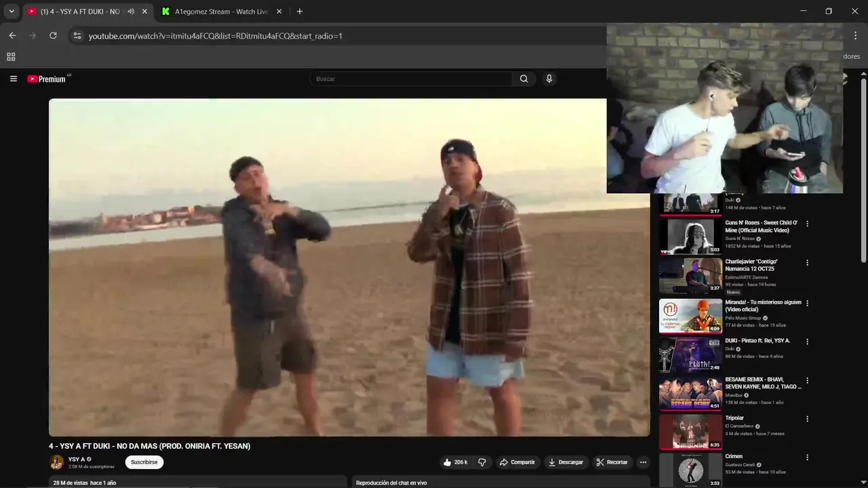Go to YouTube Premium home logo

[x=48, y=79]
